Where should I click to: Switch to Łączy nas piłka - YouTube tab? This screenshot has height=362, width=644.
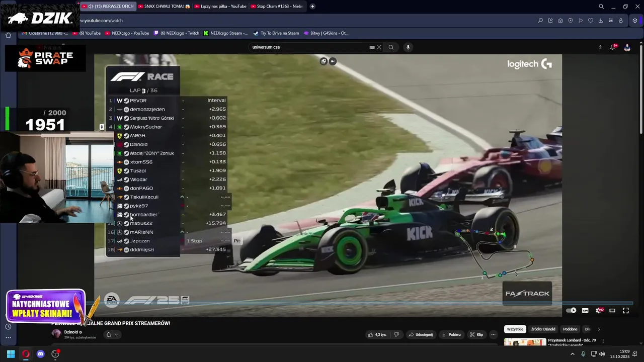(221, 6)
